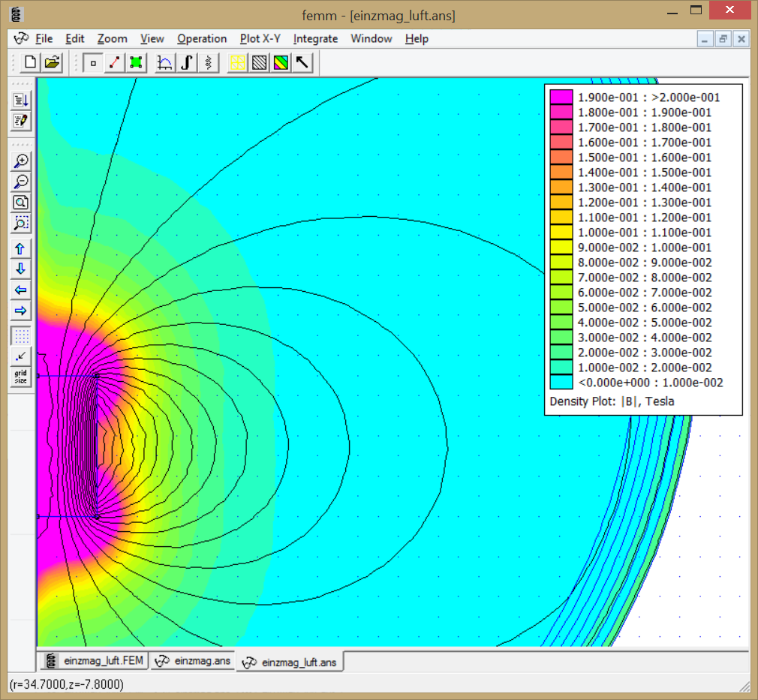Click the Integral tool icon
Image resolution: width=758 pixels, height=700 pixels.
[x=187, y=63]
